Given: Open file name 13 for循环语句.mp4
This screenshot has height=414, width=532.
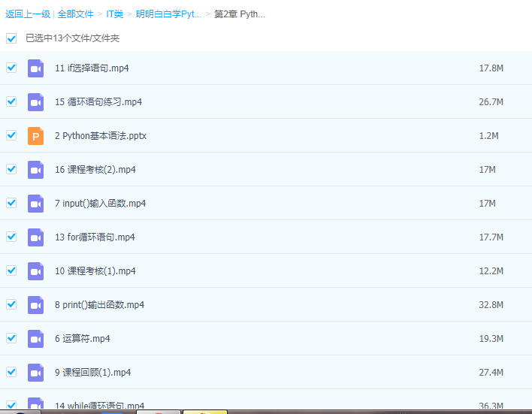Looking at the screenshot, I should point(95,237).
